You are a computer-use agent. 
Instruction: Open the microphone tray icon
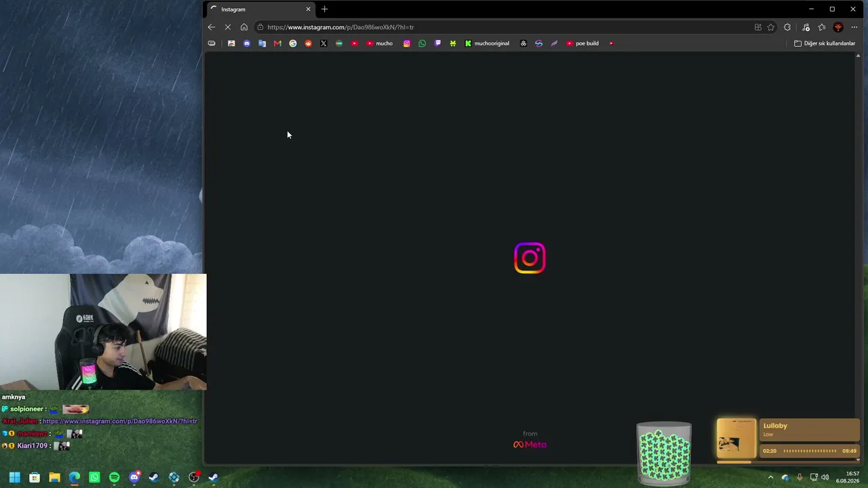tap(800, 477)
